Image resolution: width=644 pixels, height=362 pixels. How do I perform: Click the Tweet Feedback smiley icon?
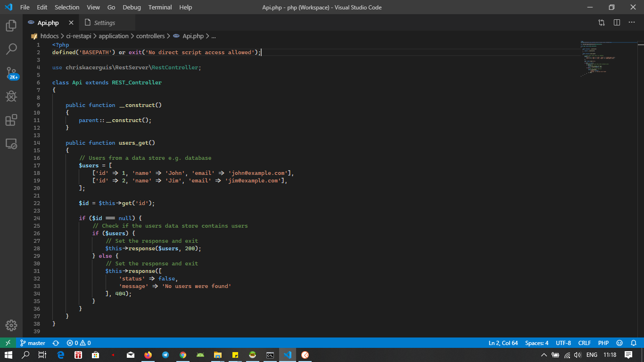(619, 343)
